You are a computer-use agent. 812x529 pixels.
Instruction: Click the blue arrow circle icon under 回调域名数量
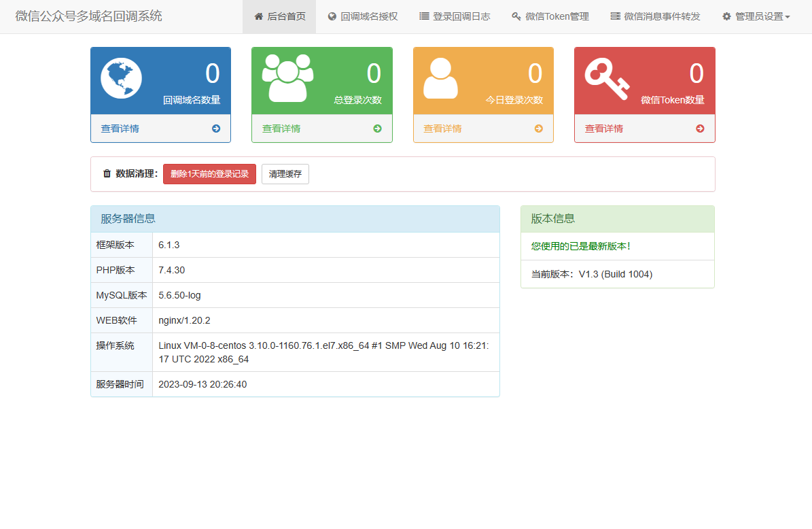coord(216,129)
